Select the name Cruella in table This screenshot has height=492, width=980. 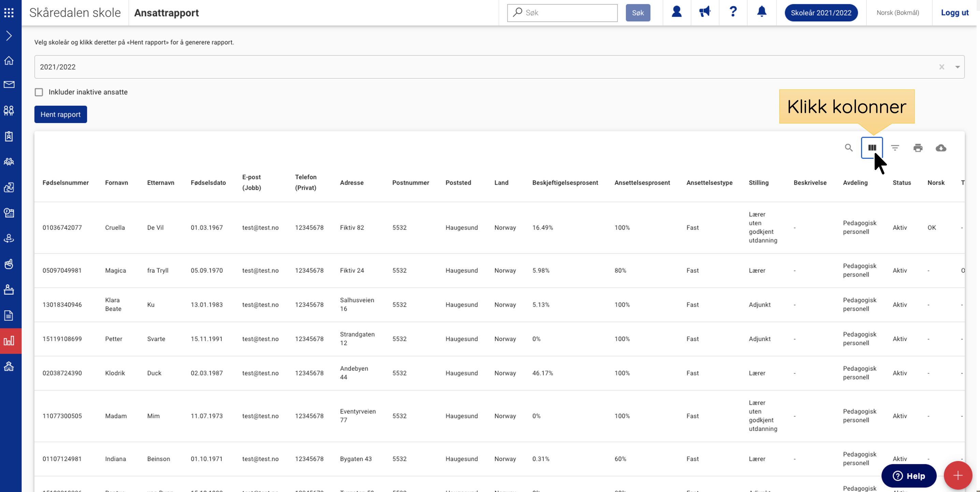pos(115,227)
